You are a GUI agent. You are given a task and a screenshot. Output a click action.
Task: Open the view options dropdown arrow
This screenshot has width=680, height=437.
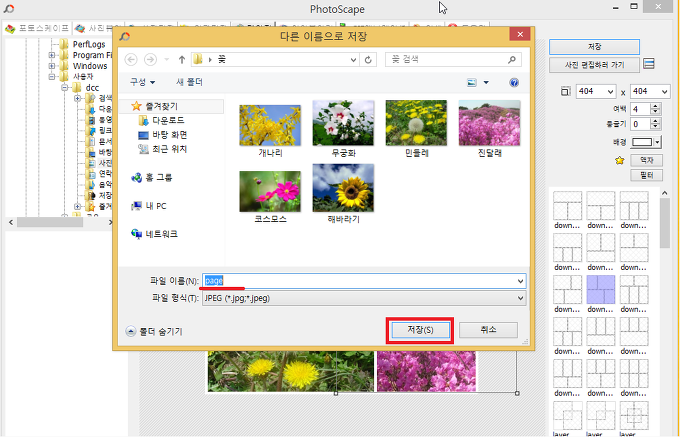click(x=486, y=82)
